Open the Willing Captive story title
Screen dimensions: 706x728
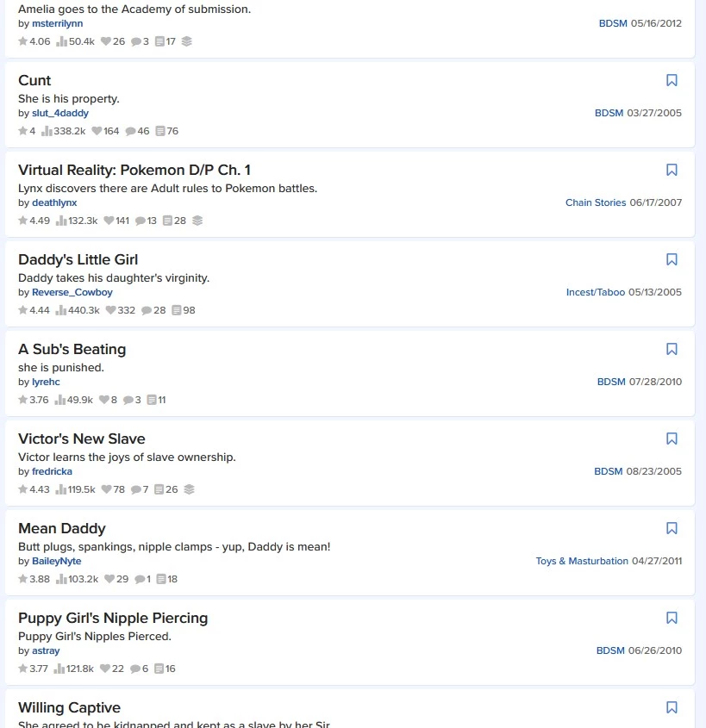point(69,707)
